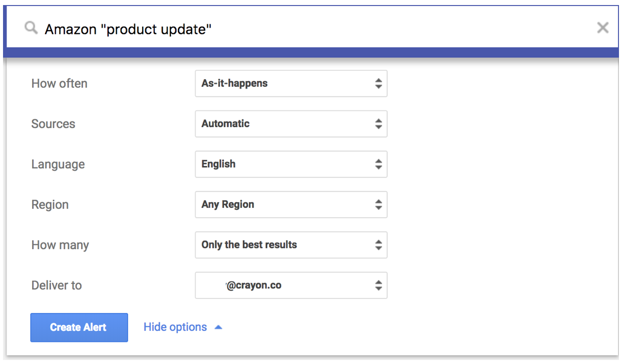Screen dimensions: 623x364
Task: Click the Language label text
Action: coord(58,164)
